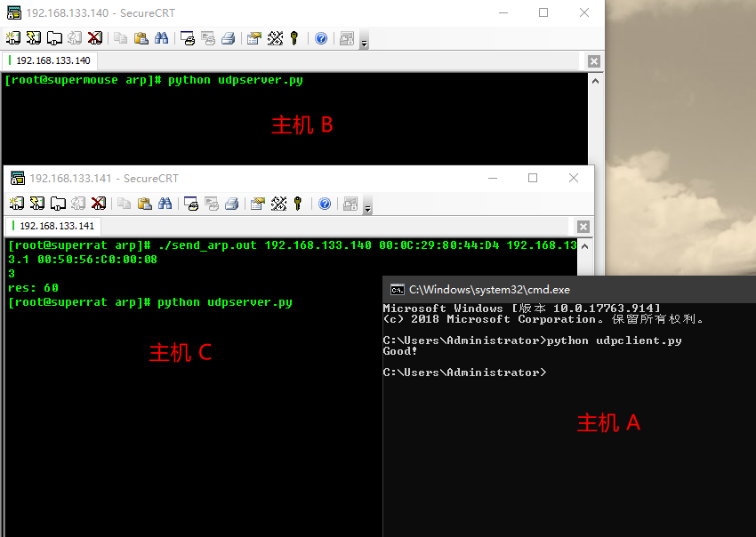Click Quick Connect icon in 192.168.133.140 window
Viewport: 756px width, 537px height.
pos(34,38)
